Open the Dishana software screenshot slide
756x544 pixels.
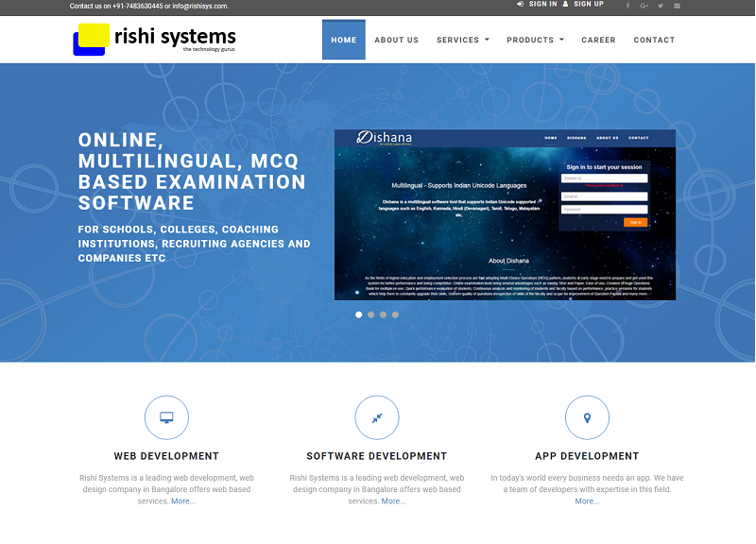pos(505,215)
